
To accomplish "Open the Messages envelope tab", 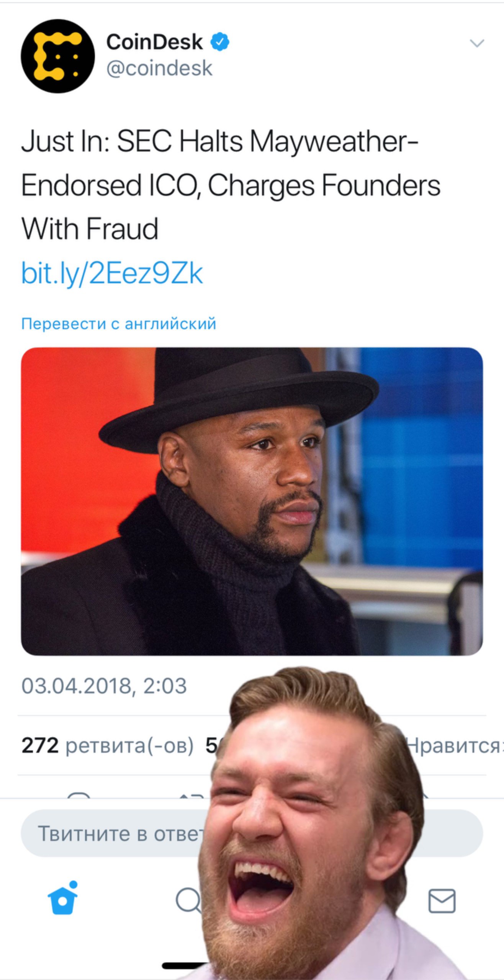I will coord(442,901).
